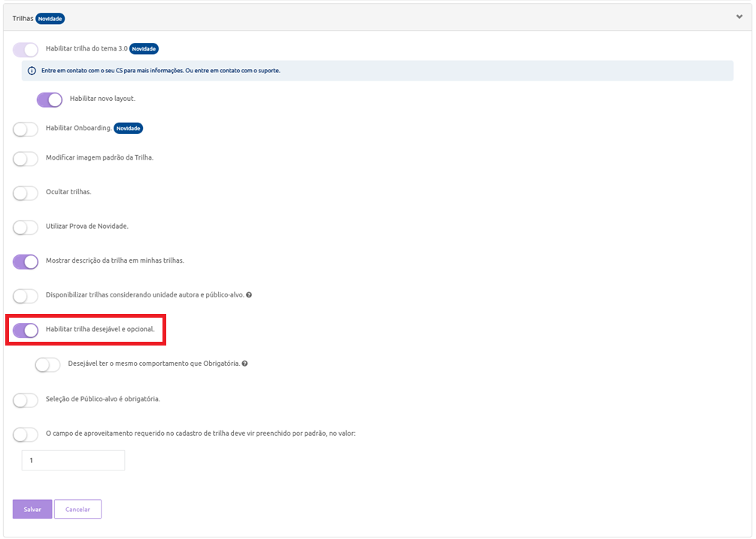Click help icon beside 'unidade autora e público-alvo'
Image resolution: width=756 pixels, height=539 pixels.
[249, 295]
